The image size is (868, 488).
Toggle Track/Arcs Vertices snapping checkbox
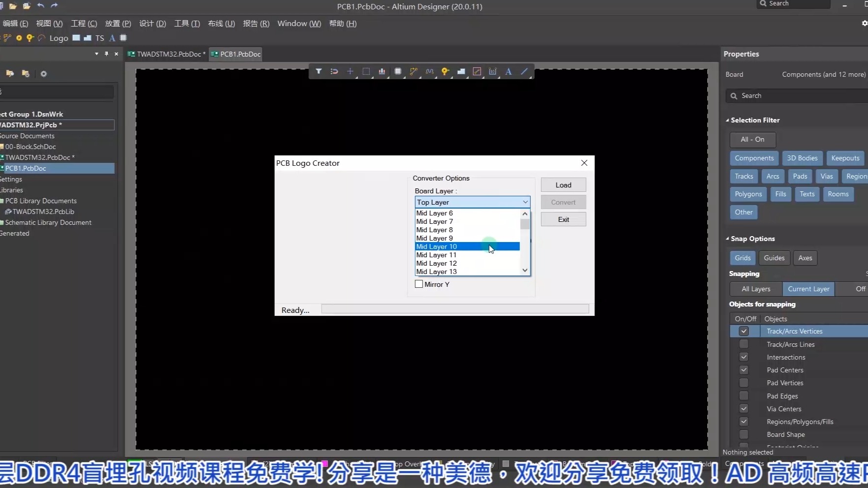tap(744, 332)
